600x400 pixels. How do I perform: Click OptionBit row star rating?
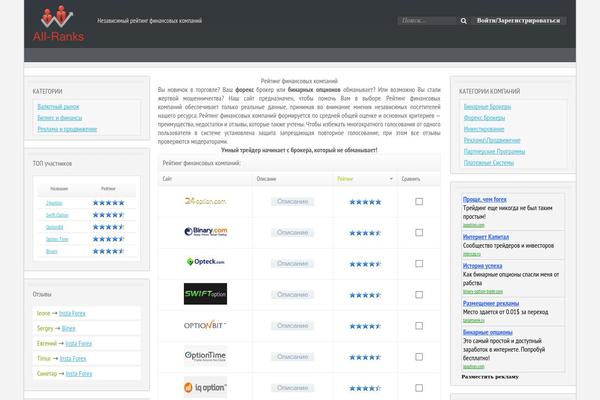[365, 326]
